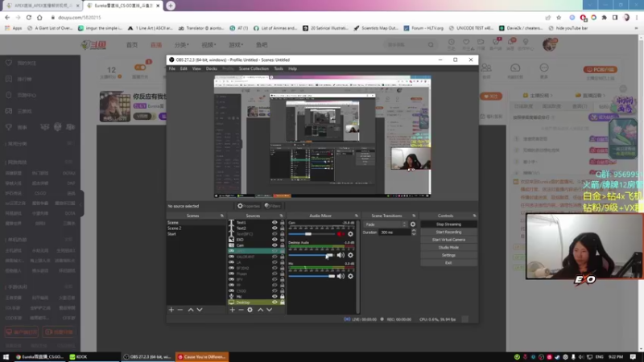Open the OBS Tools menu
Viewport: 644px width, 362px height.
tap(279, 68)
